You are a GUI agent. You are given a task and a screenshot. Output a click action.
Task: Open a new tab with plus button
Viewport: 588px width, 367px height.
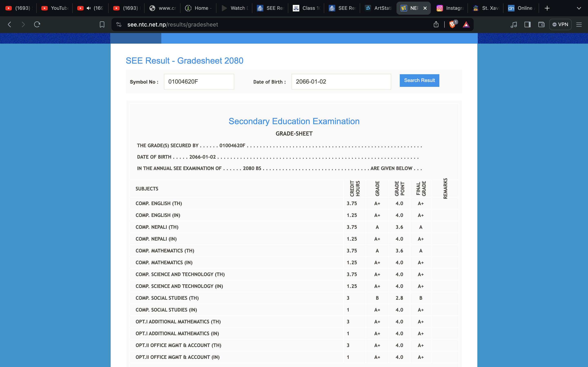tap(547, 8)
